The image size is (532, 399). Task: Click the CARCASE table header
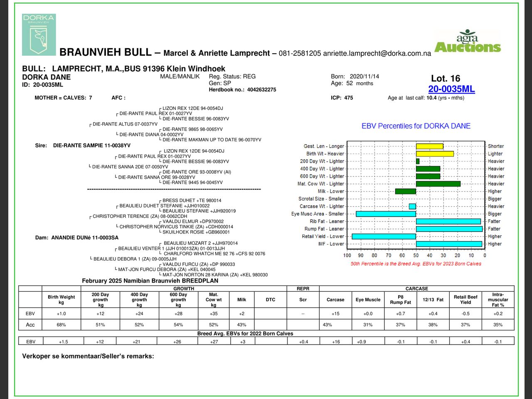[416, 288]
